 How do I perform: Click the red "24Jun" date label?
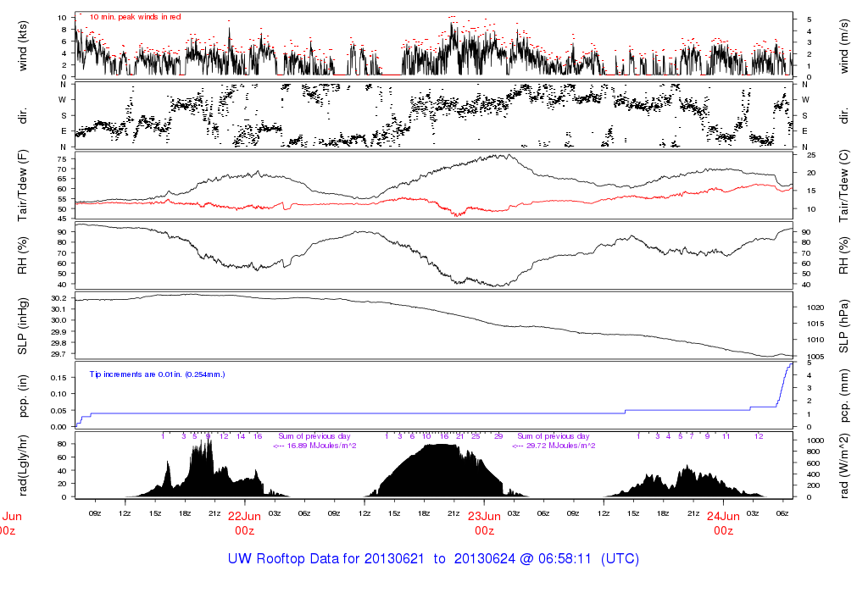[723, 516]
